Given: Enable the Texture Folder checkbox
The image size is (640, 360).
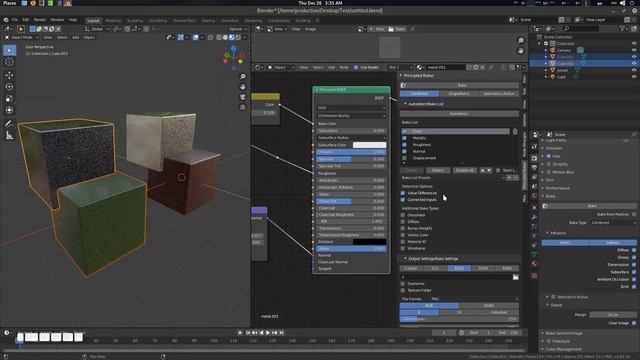Looking at the screenshot, I should tap(403, 290).
